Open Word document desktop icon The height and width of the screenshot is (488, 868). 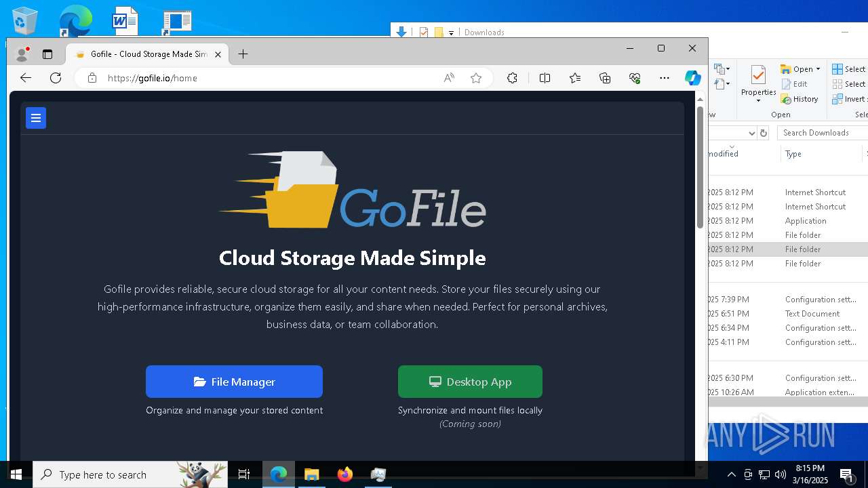(125, 20)
